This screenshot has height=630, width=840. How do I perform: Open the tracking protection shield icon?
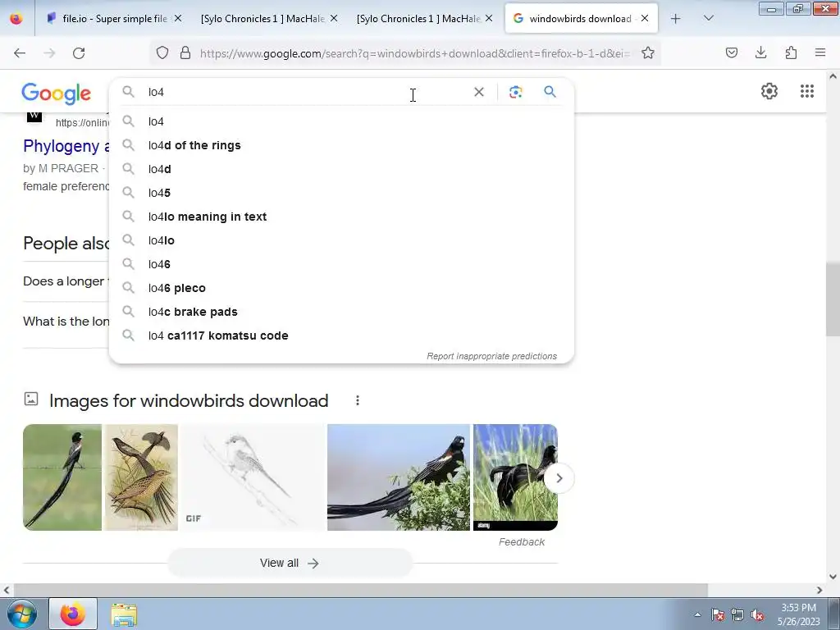click(x=162, y=53)
